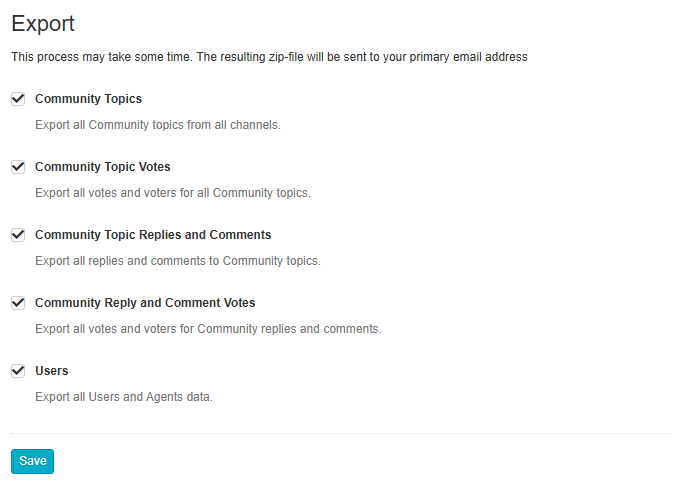Click the "Export all Users and Agents data" description
683x484 pixels.
(124, 397)
